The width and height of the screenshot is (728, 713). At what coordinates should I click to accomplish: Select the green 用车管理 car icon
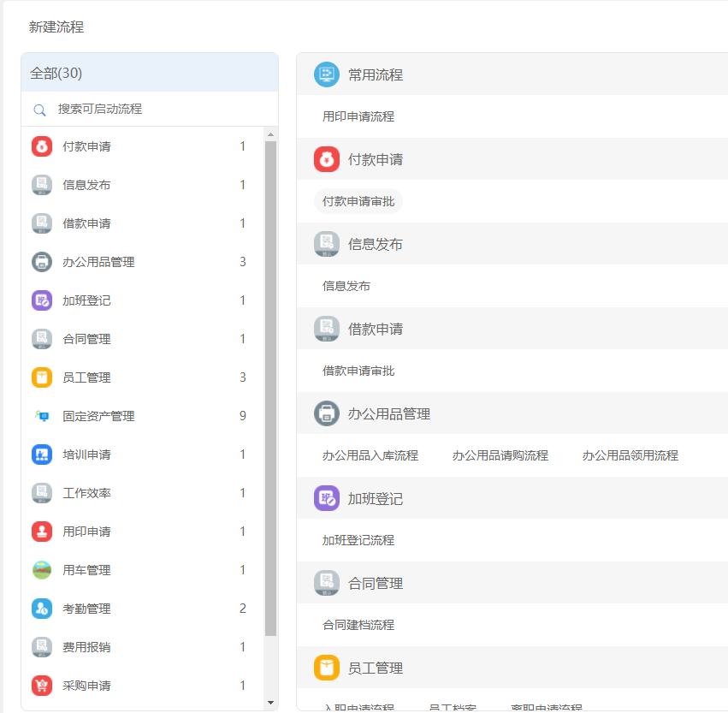tap(41, 569)
